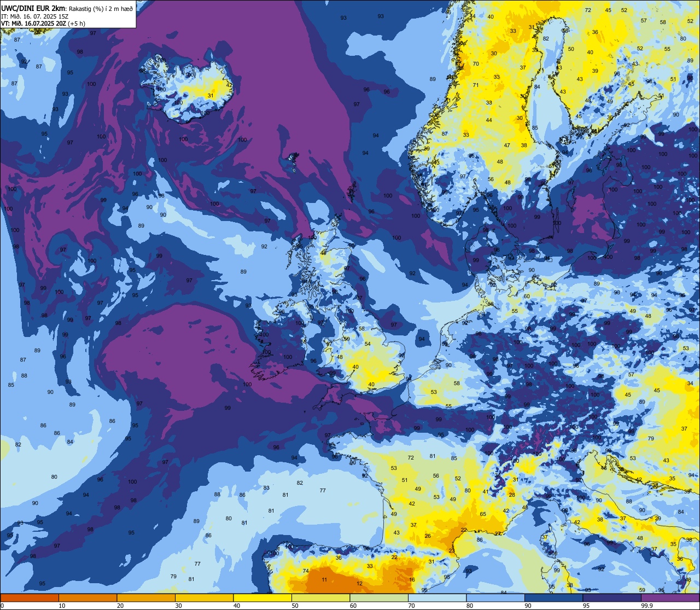The width and height of the screenshot is (700, 610).
Task: Click the "60" legend scale label
Action: (353, 606)
